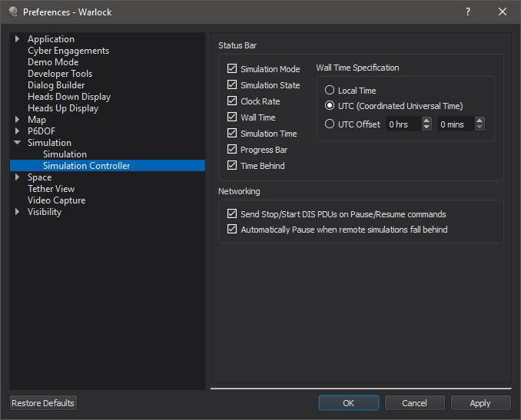The width and height of the screenshot is (521, 420).
Task: Open the Simulation child page
Action: [x=65, y=154]
